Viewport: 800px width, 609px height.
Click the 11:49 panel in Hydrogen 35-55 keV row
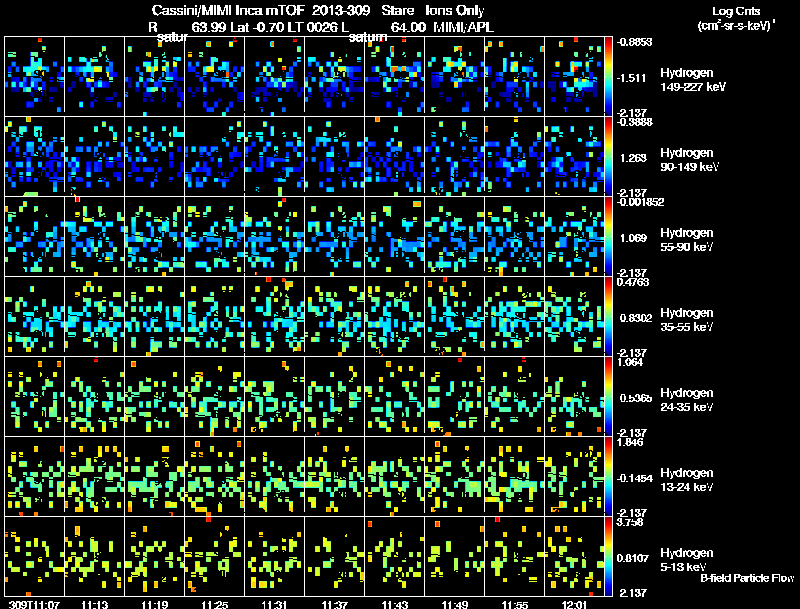454,315
